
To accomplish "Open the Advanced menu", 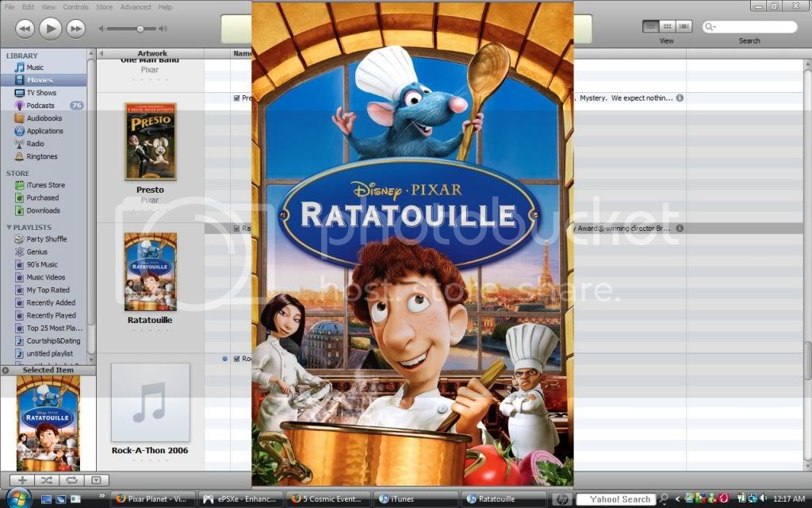I will click(x=135, y=7).
